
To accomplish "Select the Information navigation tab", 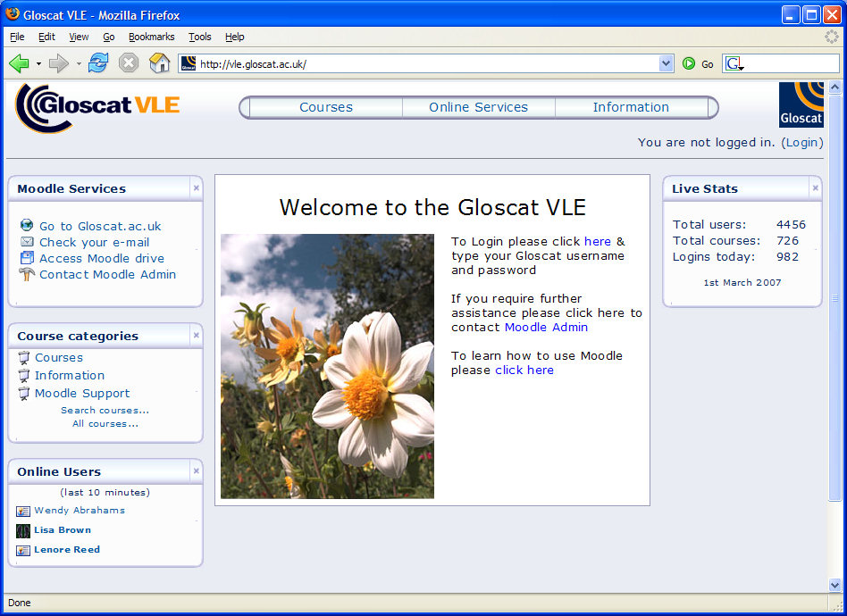I will [631, 107].
